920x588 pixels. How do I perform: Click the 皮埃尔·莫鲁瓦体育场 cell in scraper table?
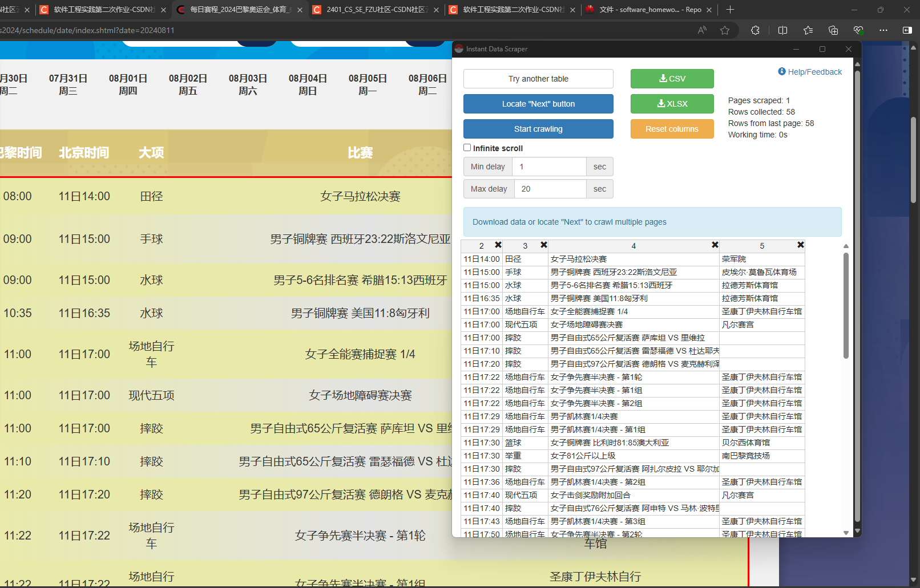pyautogui.click(x=762, y=272)
